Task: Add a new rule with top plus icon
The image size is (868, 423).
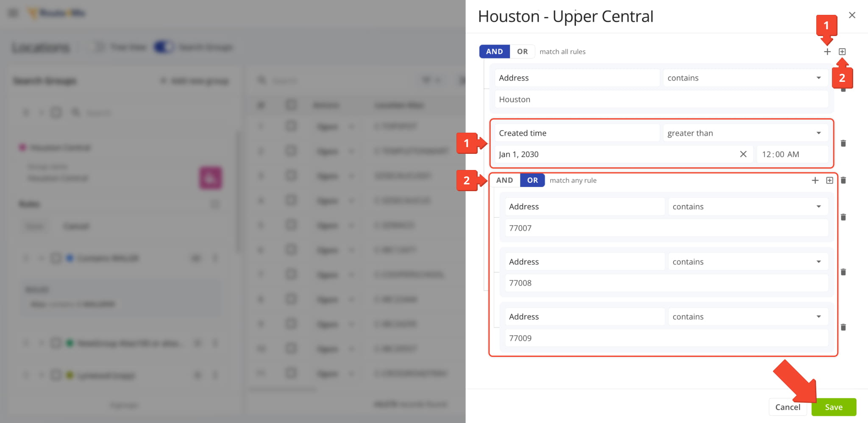Action: click(x=827, y=52)
